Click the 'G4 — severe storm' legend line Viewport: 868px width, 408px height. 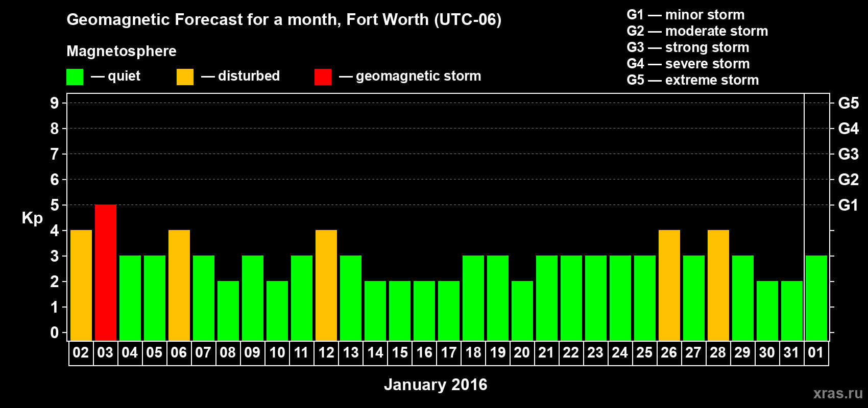[x=688, y=64]
